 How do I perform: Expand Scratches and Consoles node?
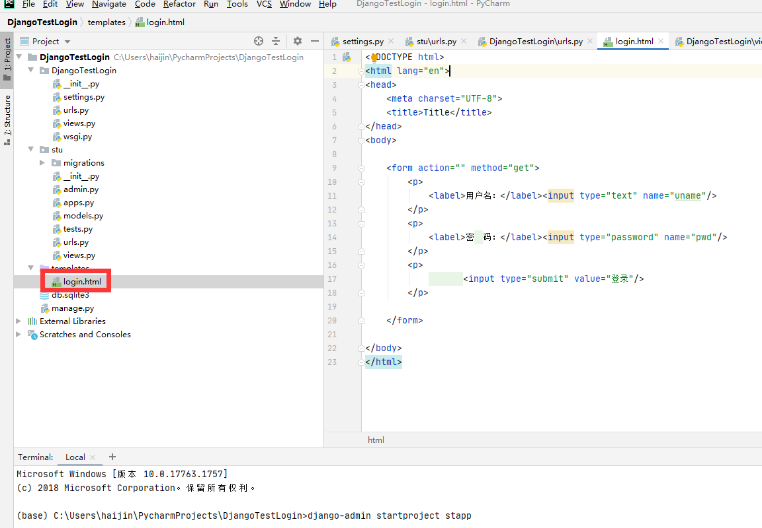(18, 334)
